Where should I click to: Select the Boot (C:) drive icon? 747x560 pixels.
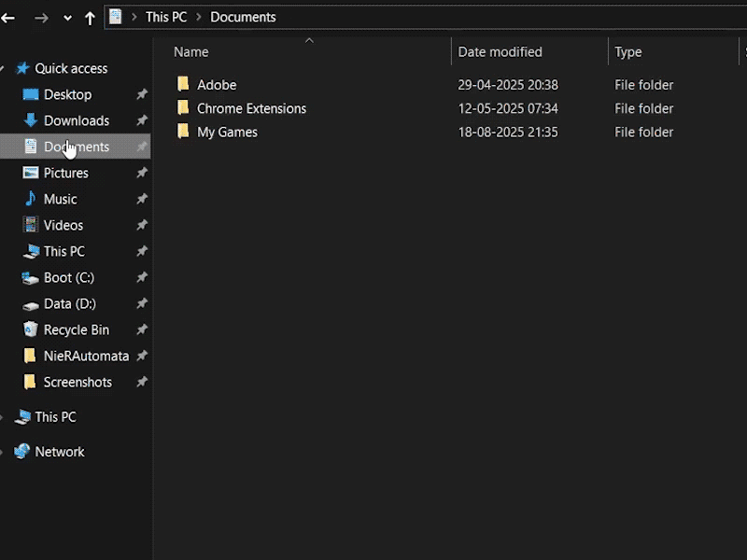(x=31, y=277)
